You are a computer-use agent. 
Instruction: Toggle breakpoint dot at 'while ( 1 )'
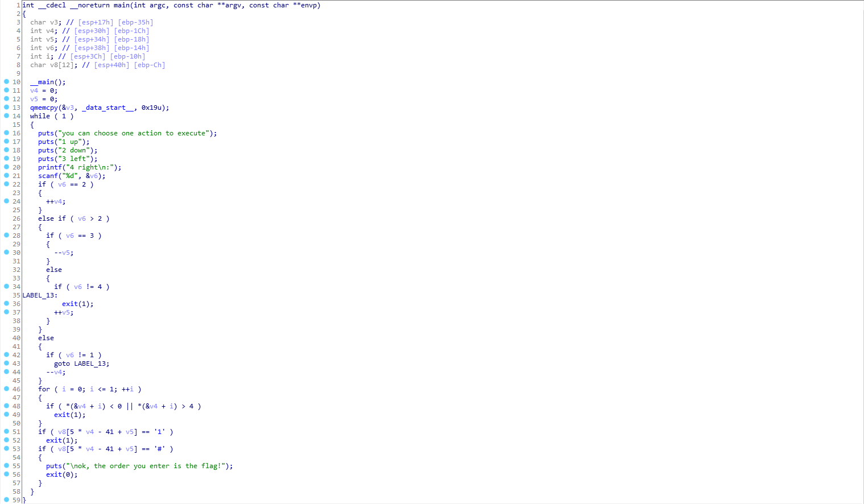pos(6,115)
